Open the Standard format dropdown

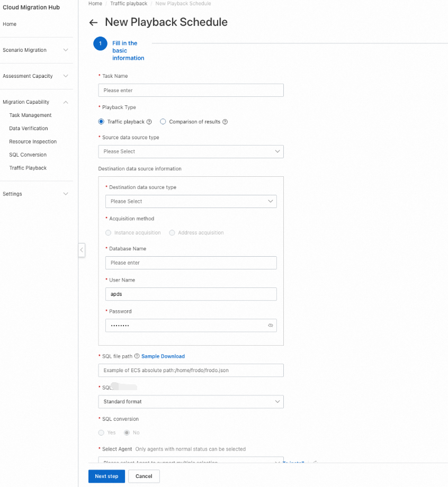191,402
